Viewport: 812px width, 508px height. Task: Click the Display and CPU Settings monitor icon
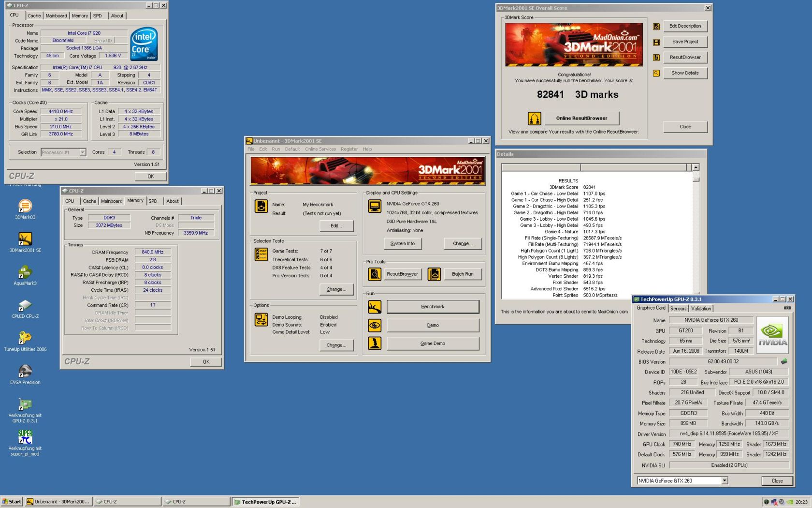tap(375, 206)
